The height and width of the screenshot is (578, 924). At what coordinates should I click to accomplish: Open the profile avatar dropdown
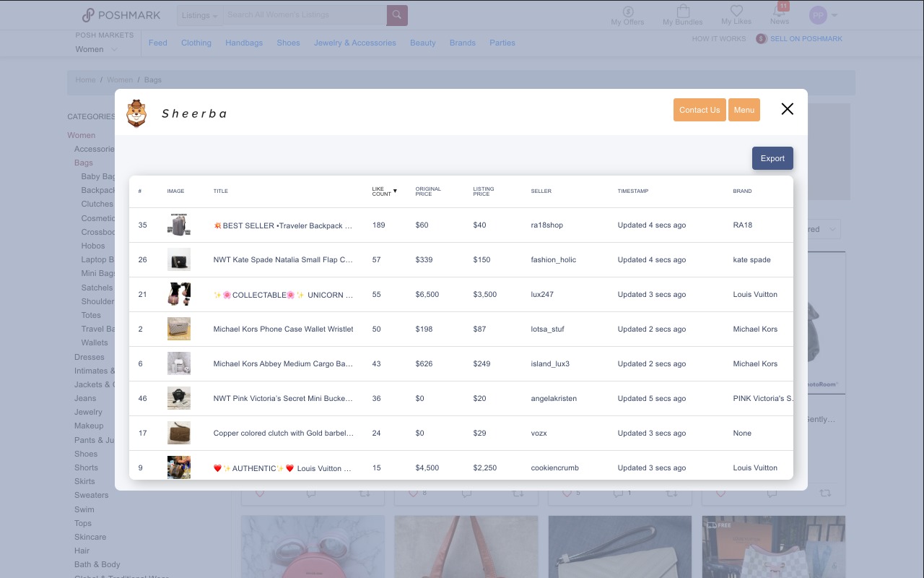pyautogui.click(x=822, y=15)
